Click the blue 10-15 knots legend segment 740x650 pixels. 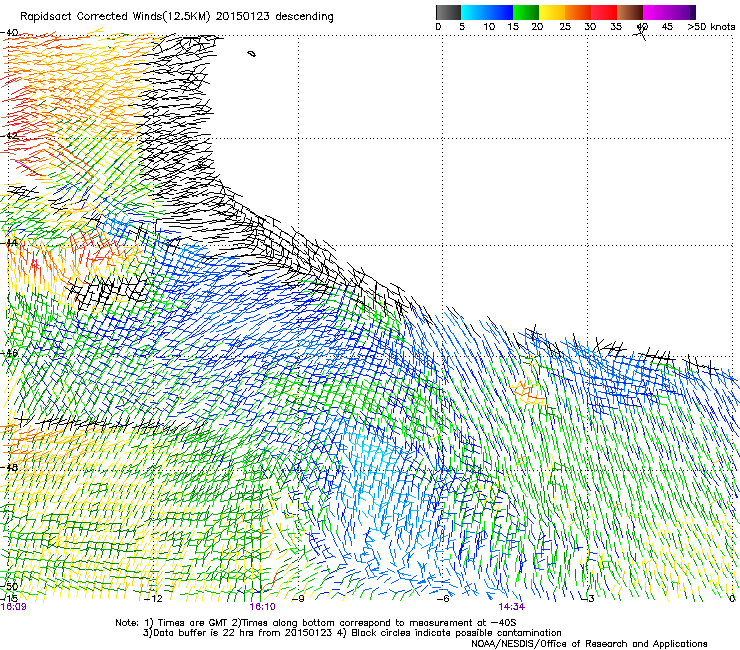tap(500, 12)
